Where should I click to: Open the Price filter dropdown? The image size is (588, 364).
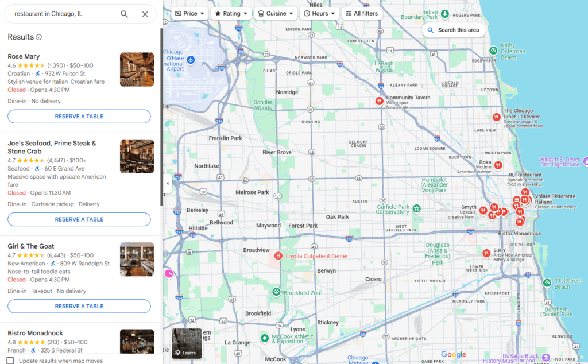click(x=189, y=13)
